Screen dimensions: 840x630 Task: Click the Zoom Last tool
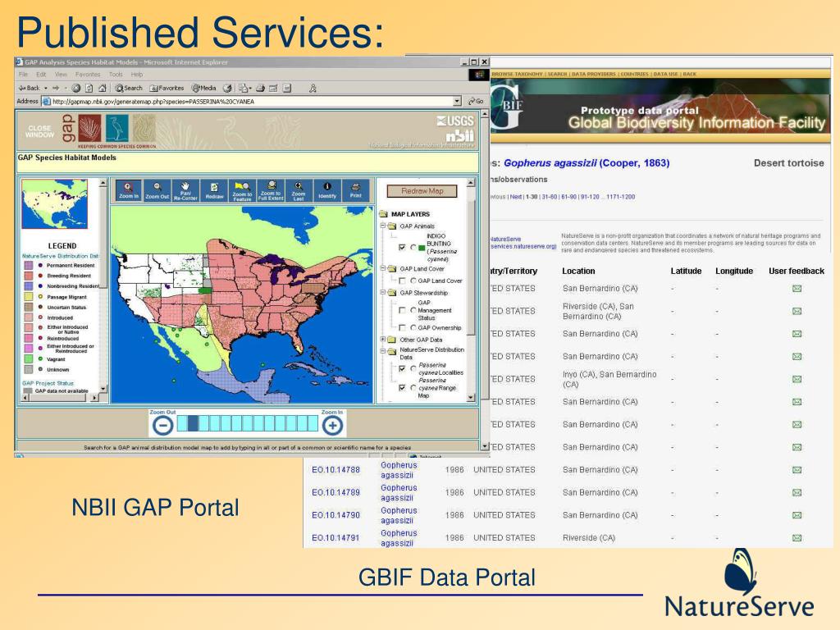[299, 190]
